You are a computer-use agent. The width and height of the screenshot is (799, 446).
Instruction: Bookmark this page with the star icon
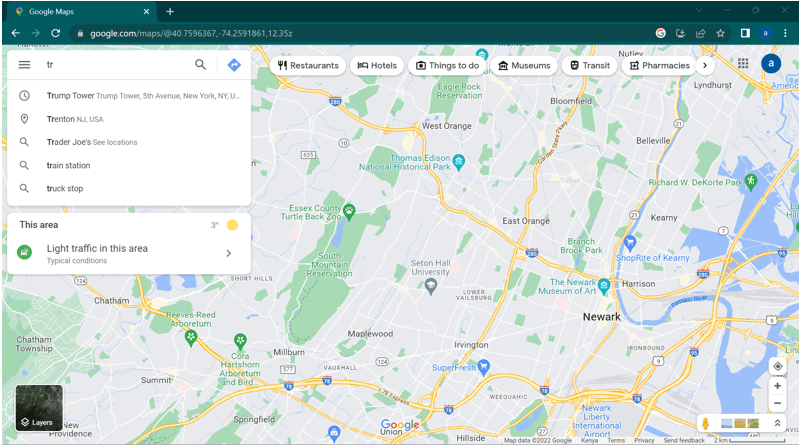(x=720, y=33)
